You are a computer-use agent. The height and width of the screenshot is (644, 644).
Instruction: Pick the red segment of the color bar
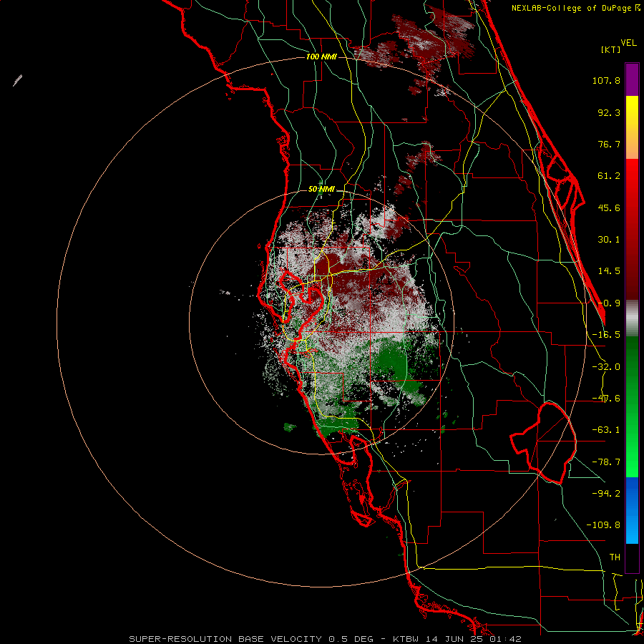coord(632,229)
